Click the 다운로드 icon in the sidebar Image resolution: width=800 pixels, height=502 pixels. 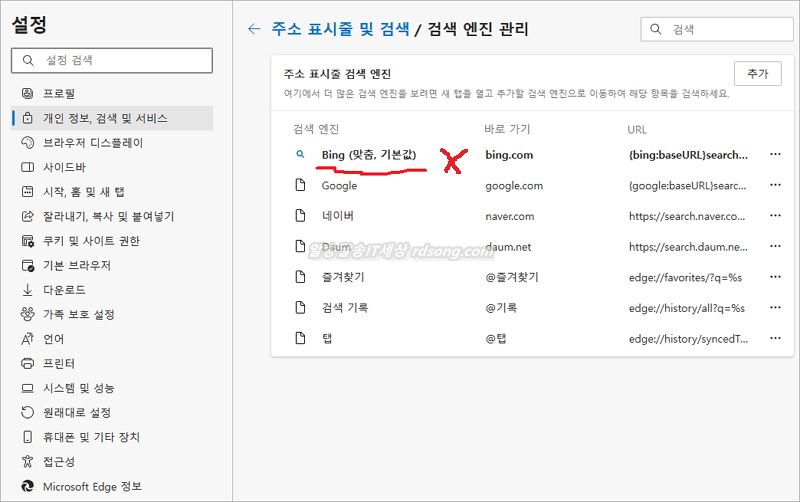(x=28, y=290)
